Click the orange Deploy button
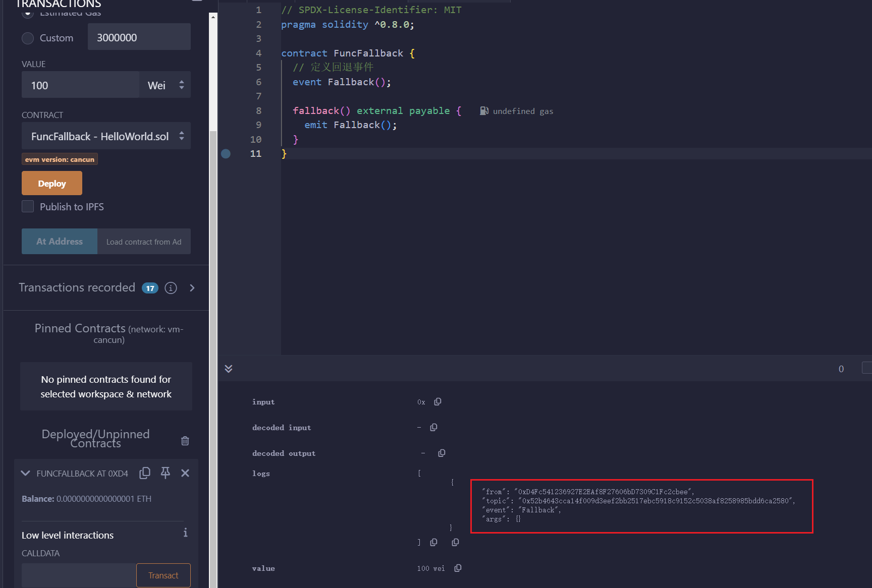This screenshot has width=872, height=588. 52,183
